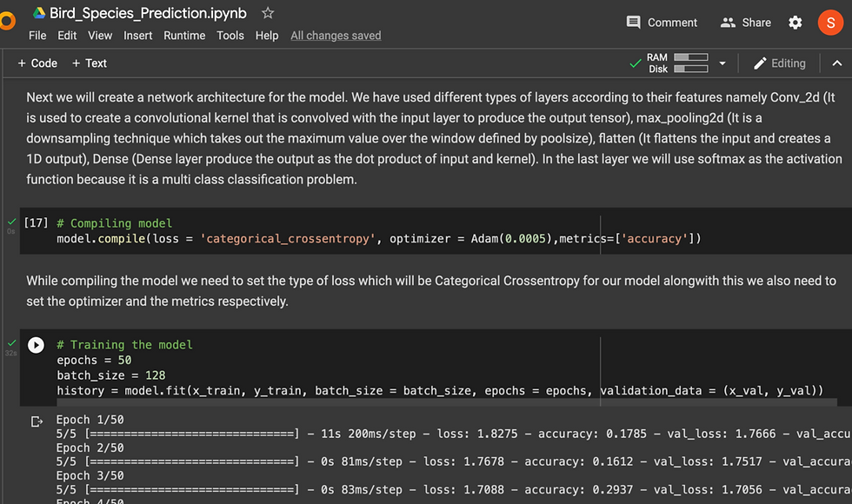Open the Insert menu

click(137, 36)
